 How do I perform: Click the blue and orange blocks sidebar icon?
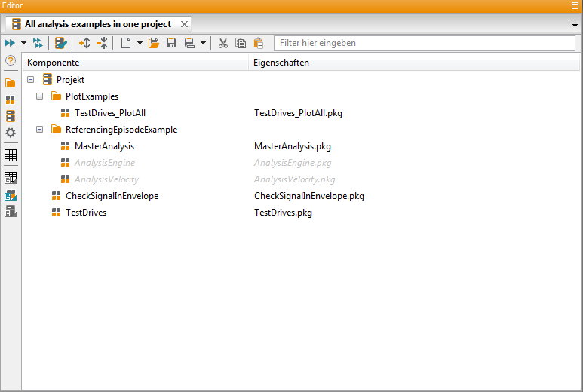11,195
